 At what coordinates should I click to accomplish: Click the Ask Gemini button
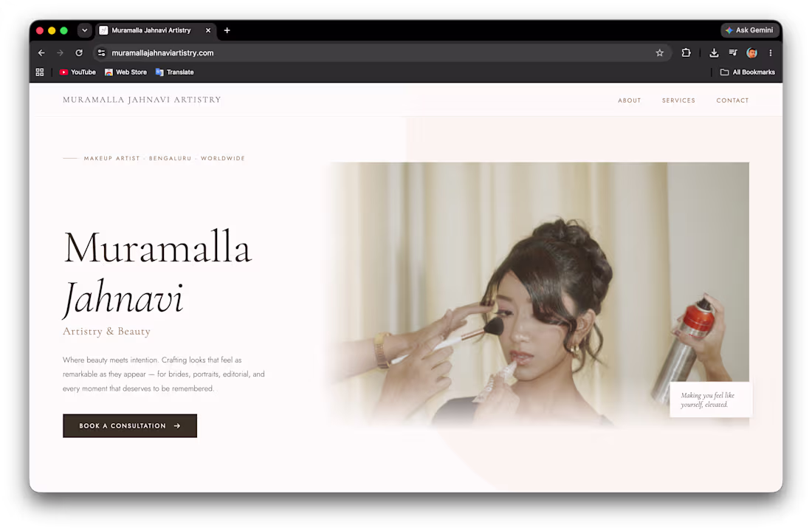point(750,30)
